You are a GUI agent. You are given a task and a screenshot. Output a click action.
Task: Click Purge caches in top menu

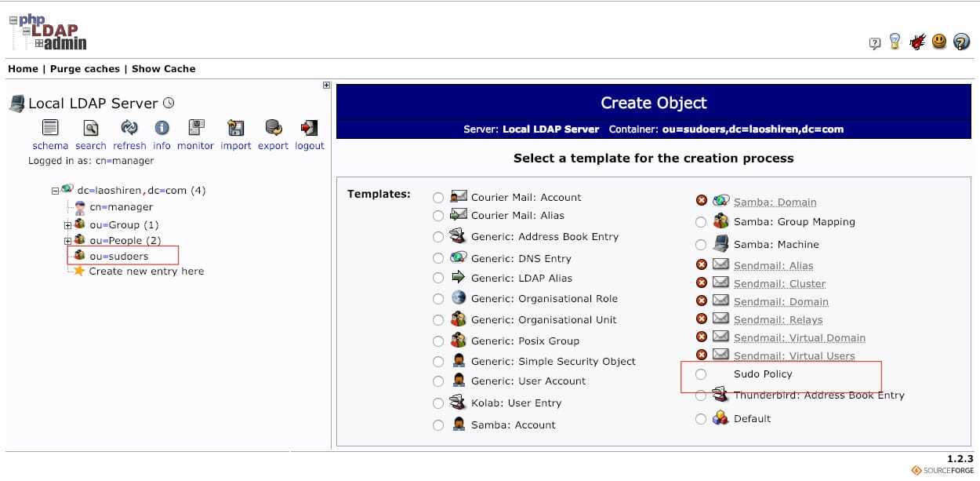pos(85,68)
